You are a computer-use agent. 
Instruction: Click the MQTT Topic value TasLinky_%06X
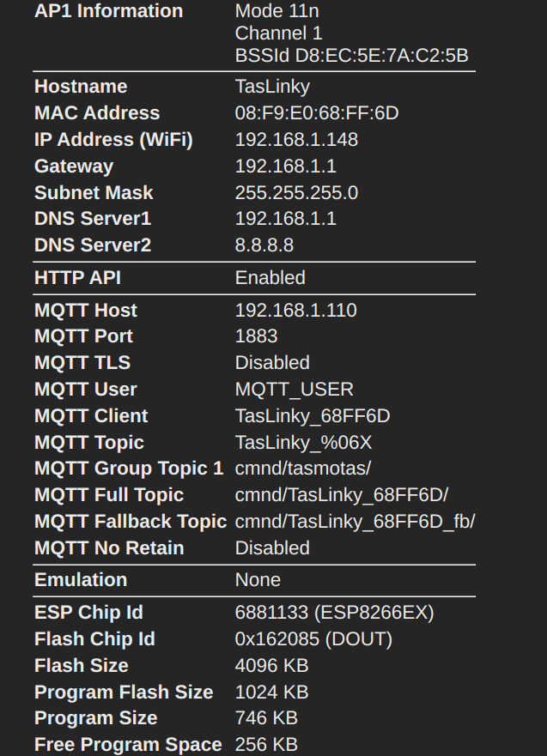(303, 443)
